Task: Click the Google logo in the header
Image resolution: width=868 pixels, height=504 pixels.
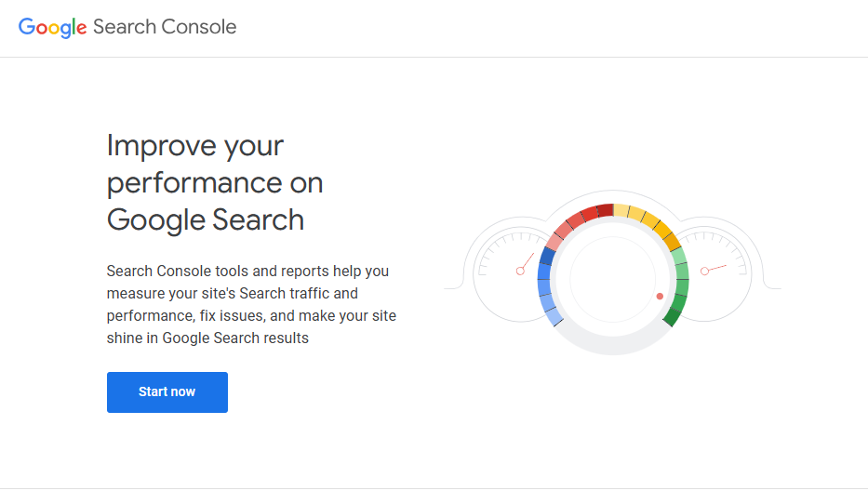Action: (52, 27)
